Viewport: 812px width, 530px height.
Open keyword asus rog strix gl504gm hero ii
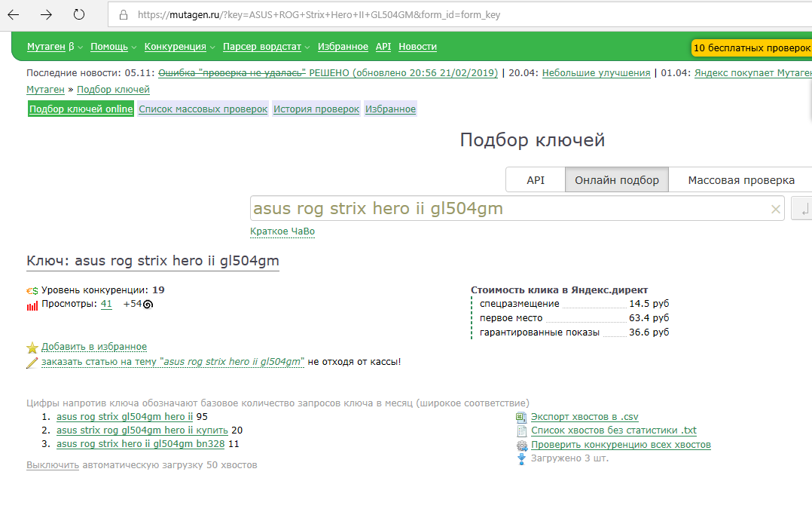coord(125,417)
